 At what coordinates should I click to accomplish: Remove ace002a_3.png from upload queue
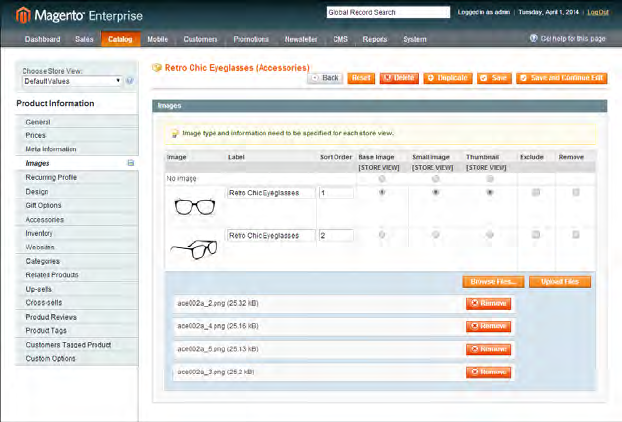point(488,372)
